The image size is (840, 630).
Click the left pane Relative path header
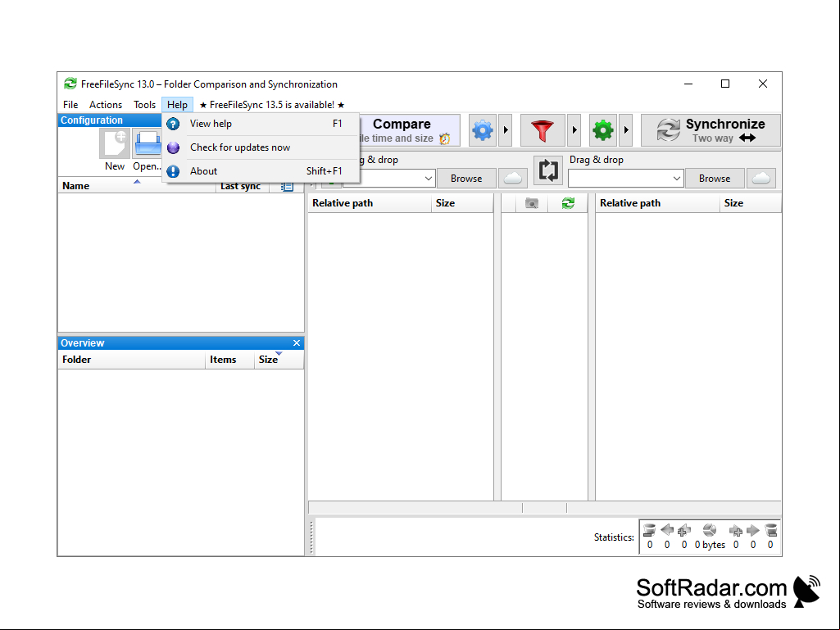370,203
